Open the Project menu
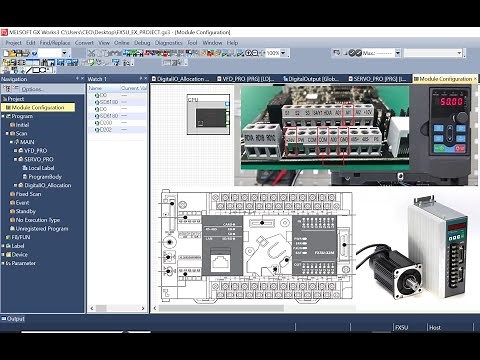The image size is (480, 360). (x=13, y=43)
